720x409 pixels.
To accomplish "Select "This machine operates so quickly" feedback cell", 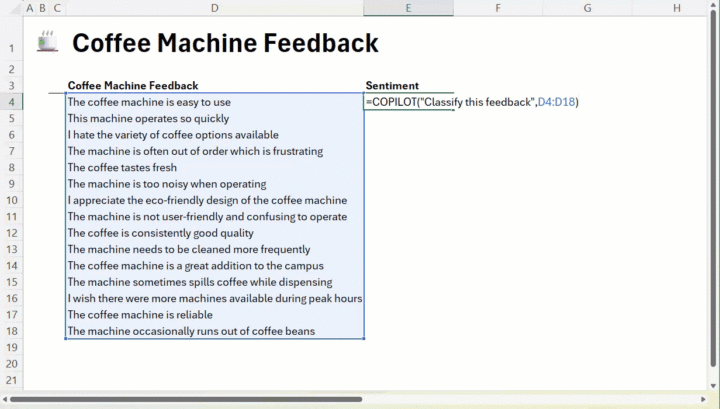I will coord(148,118).
